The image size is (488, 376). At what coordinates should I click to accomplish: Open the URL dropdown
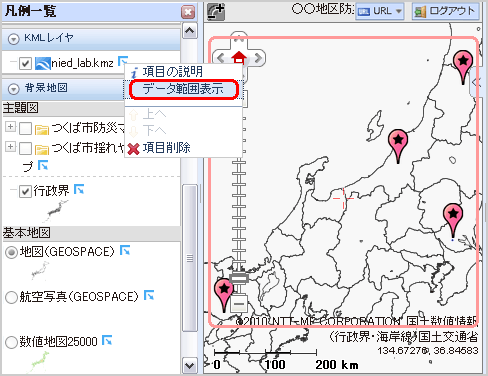380,11
